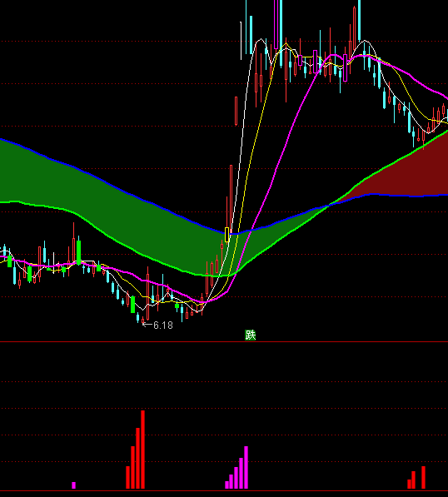This screenshot has width=448, height=497.
Task: Click the tall red gap-up candle above the green band
Action: 236,111
